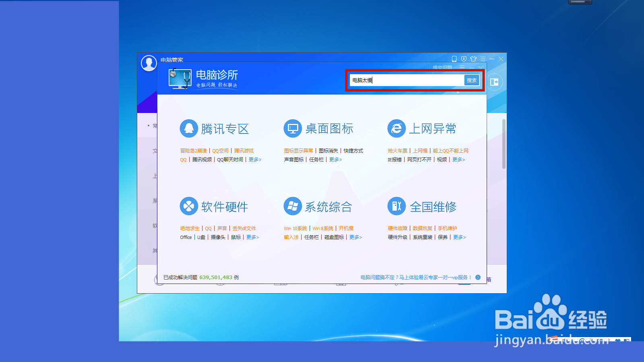Open the 腾讯视频 link
The height and width of the screenshot is (362, 644).
point(202,160)
